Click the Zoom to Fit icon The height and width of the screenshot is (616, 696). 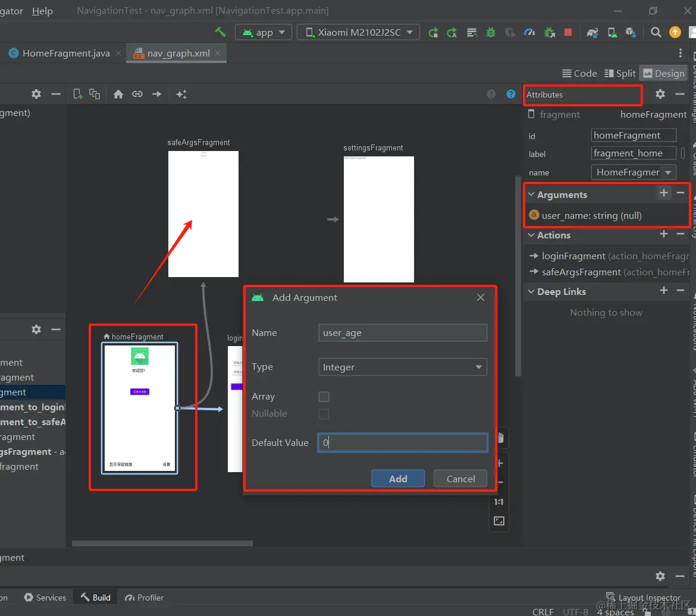[499, 521]
